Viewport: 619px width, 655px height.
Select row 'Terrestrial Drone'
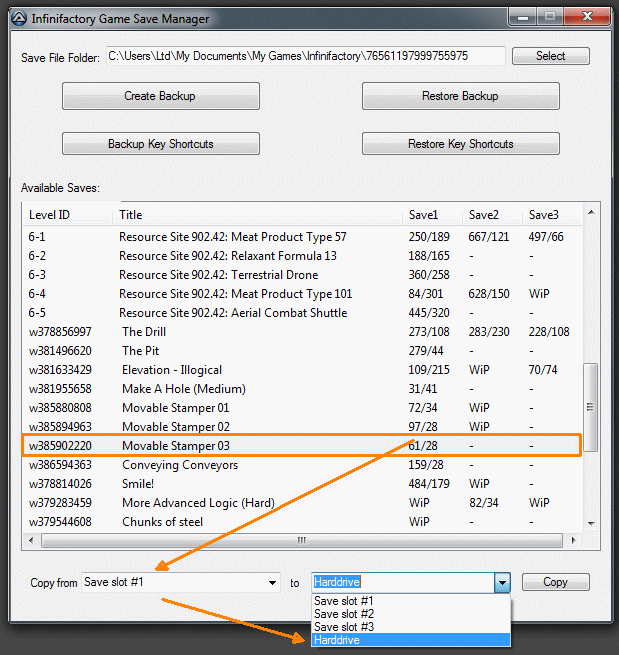point(302,275)
